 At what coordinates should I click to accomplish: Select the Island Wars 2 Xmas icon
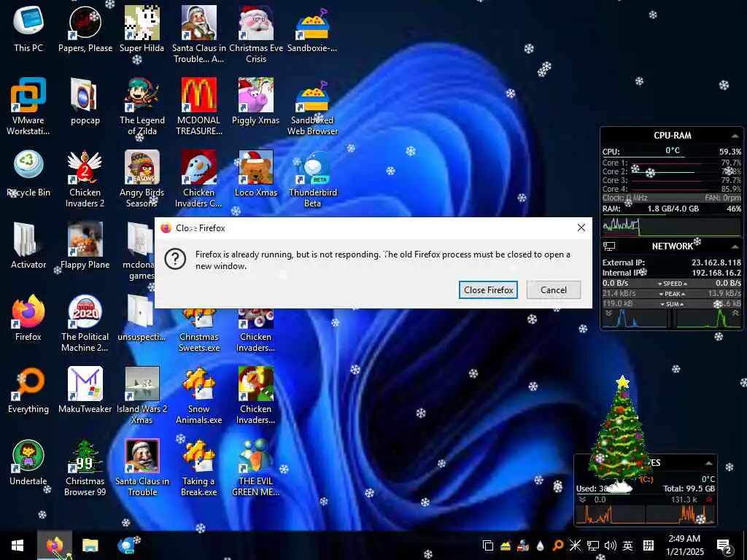pyautogui.click(x=142, y=394)
